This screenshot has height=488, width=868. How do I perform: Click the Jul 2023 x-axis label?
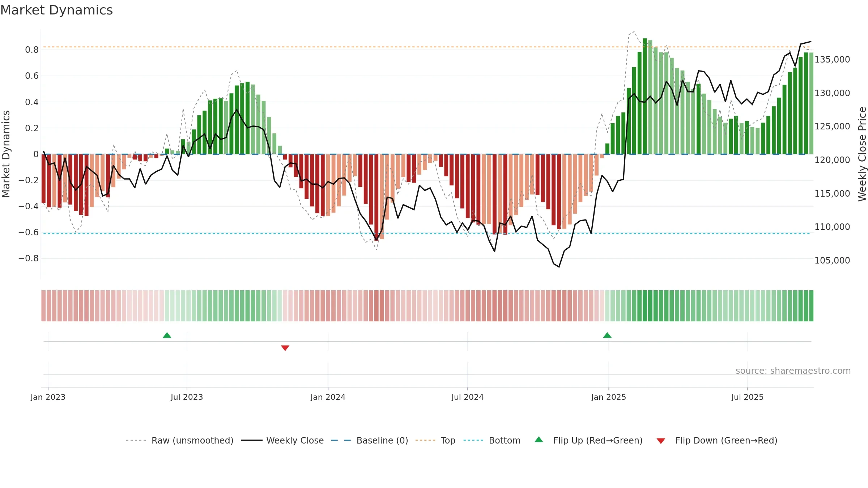point(187,397)
